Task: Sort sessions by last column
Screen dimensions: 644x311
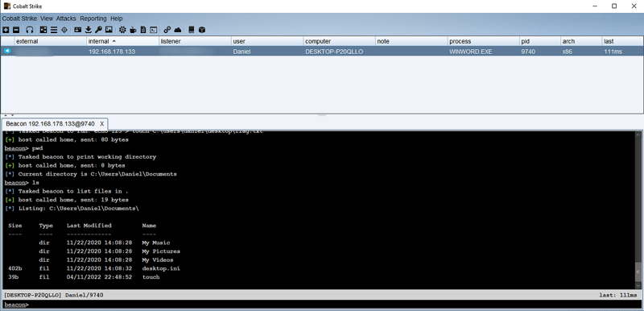Action: click(x=621, y=41)
